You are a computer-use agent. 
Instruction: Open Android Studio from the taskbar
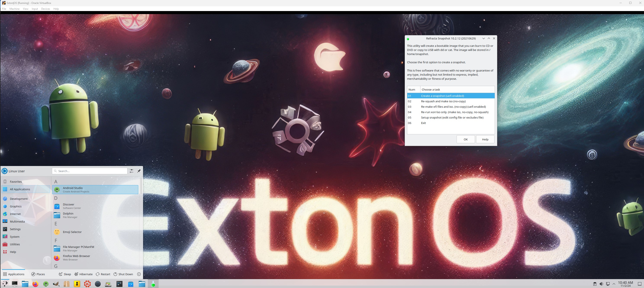click(x=46, y=284)
